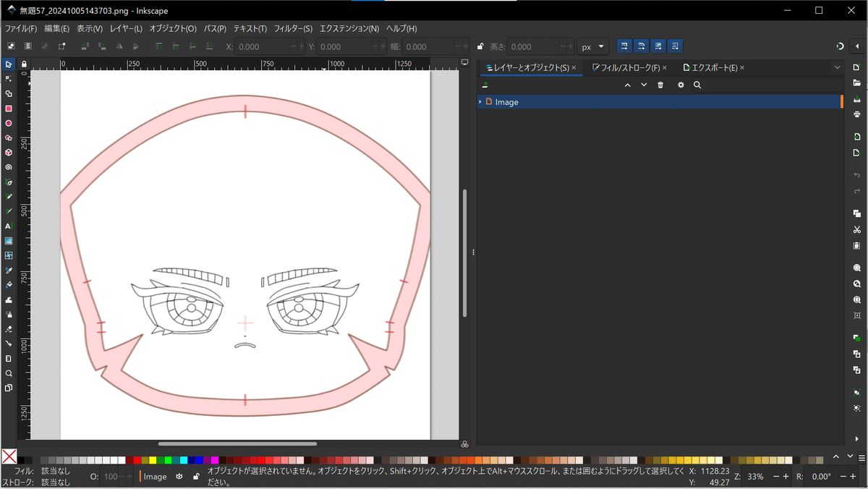Click Select all objects icon
Viewport: 868px width, 489px height.
pos(11,46)
